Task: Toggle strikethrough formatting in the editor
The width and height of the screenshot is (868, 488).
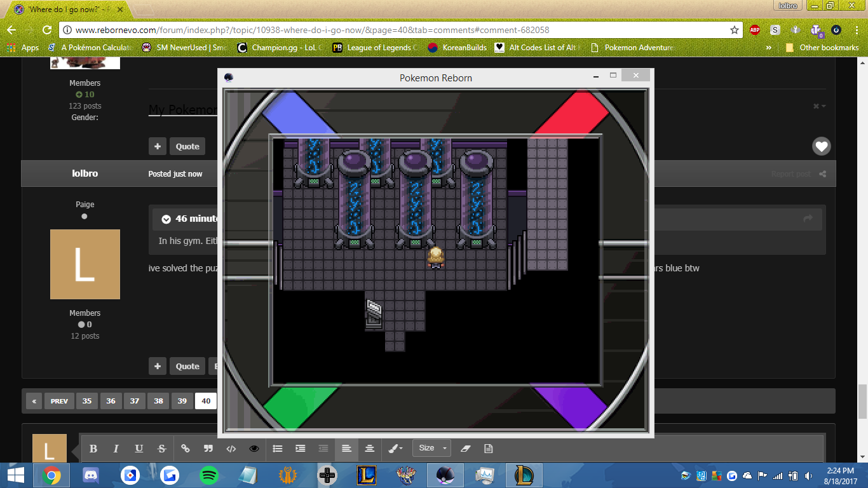Action: click(x=162, y=449)
